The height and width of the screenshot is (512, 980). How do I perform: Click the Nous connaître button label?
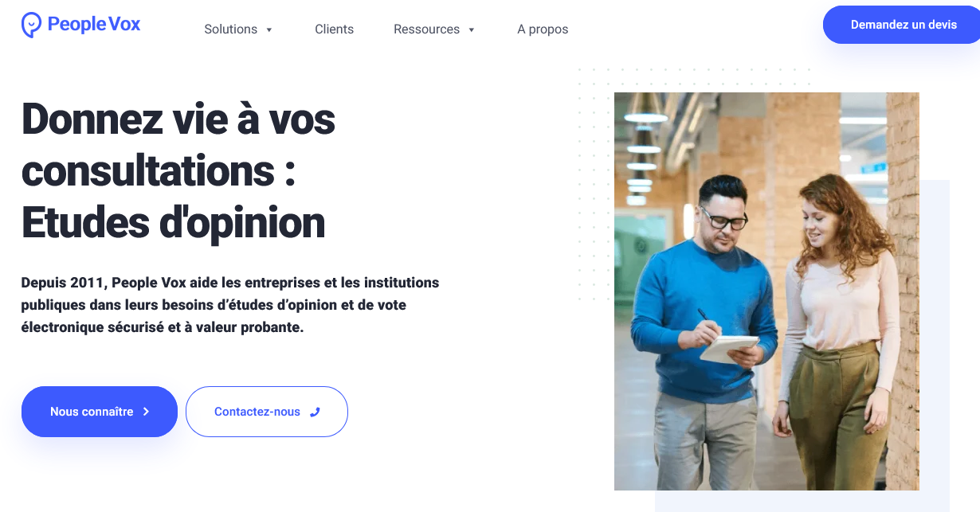coord(92,412)
